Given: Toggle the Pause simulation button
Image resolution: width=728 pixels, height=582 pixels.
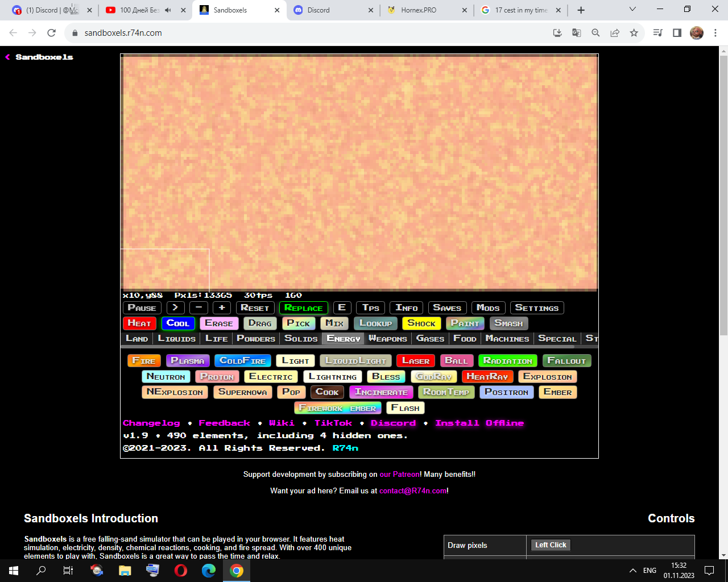Looking at the screenshot, I should coord(142,308).
